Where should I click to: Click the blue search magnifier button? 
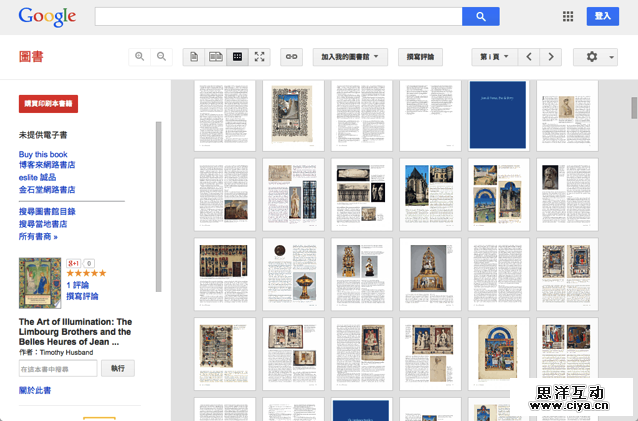click(x=480, y=16)
